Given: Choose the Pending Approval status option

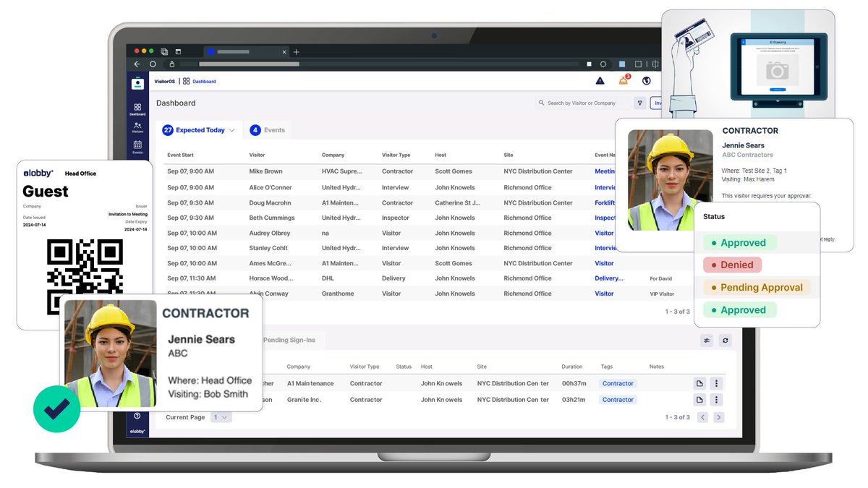Looking at the screenshot, I should [757, 287].
